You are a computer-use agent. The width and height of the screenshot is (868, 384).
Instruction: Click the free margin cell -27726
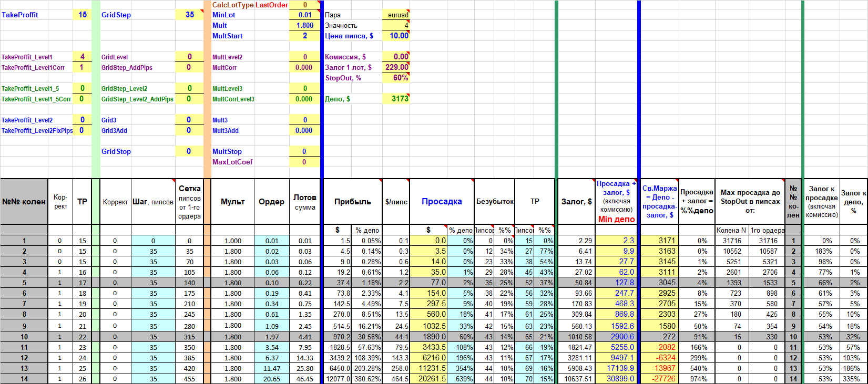pos(659,379)
